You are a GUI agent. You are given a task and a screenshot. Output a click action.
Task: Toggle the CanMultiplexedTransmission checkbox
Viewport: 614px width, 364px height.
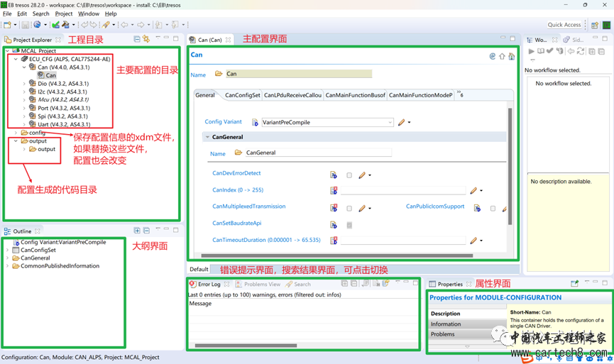pyautogui.click(x=349, y=209)
